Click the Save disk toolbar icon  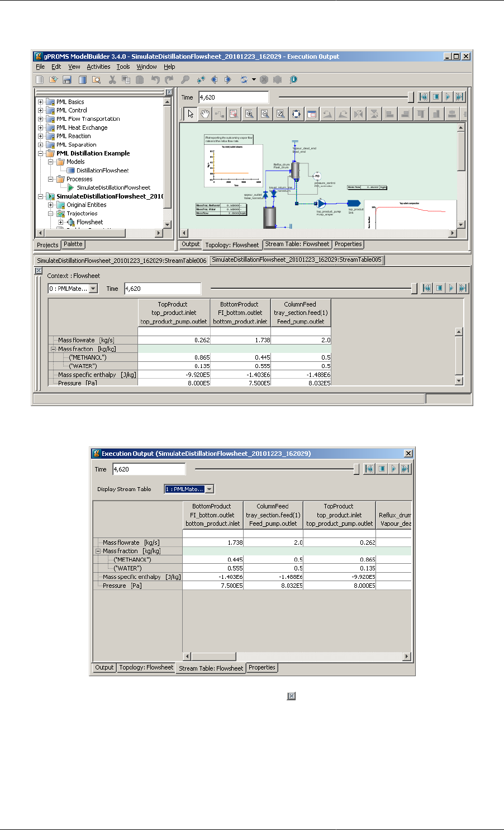click(x=67, y=80)
